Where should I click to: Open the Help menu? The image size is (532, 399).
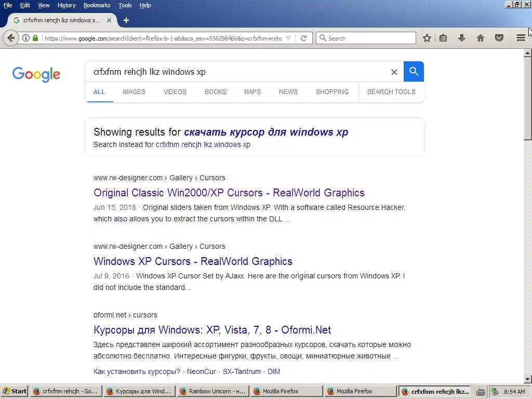[x=145, y=5]
